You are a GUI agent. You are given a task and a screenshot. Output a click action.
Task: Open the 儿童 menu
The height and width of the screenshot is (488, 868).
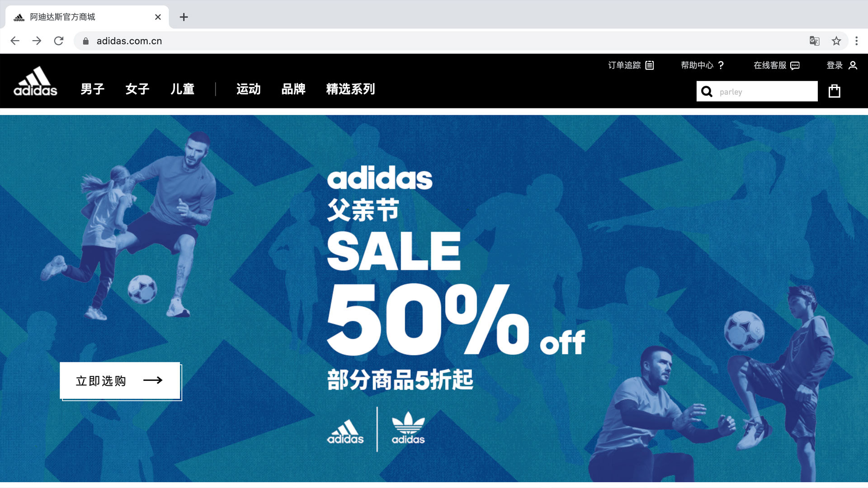coord(183,89)
